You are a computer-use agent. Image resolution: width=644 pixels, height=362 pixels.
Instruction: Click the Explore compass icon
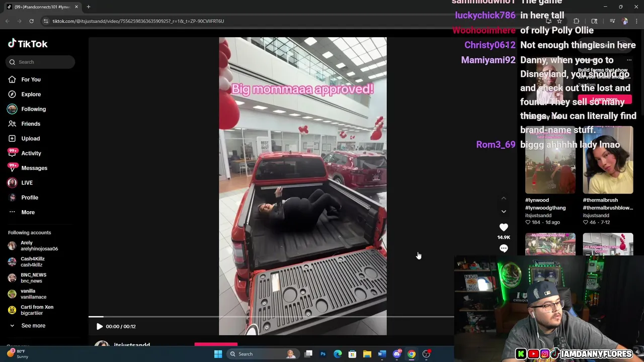(x=12, y=94)
